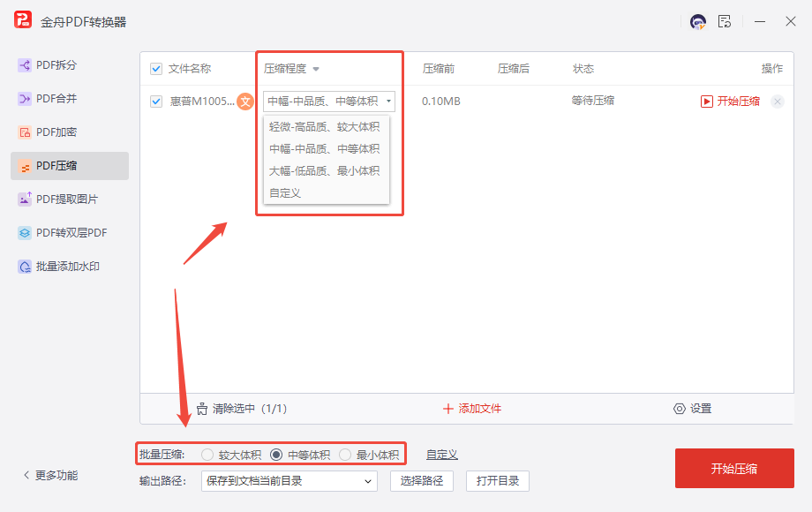Screen dimensions: 812x512
Task: Click the PDF提取图片 image icon
Action: [25, 200]
